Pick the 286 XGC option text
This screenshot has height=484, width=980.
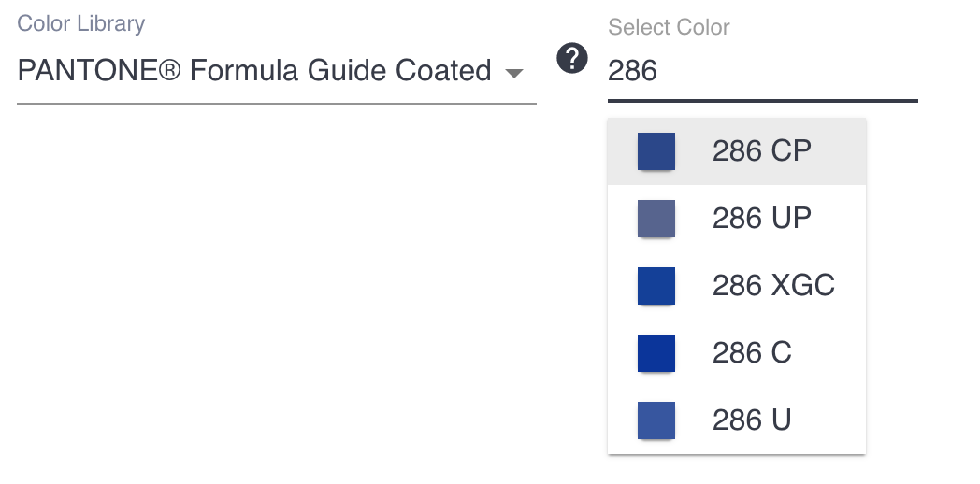click(x=773, y=286)
